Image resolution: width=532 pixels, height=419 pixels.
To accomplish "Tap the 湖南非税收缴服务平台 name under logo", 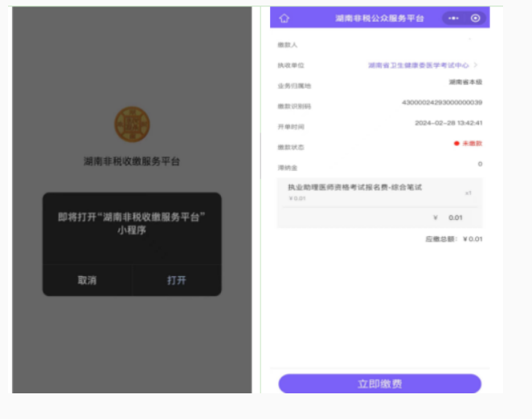I will (132, 161).
